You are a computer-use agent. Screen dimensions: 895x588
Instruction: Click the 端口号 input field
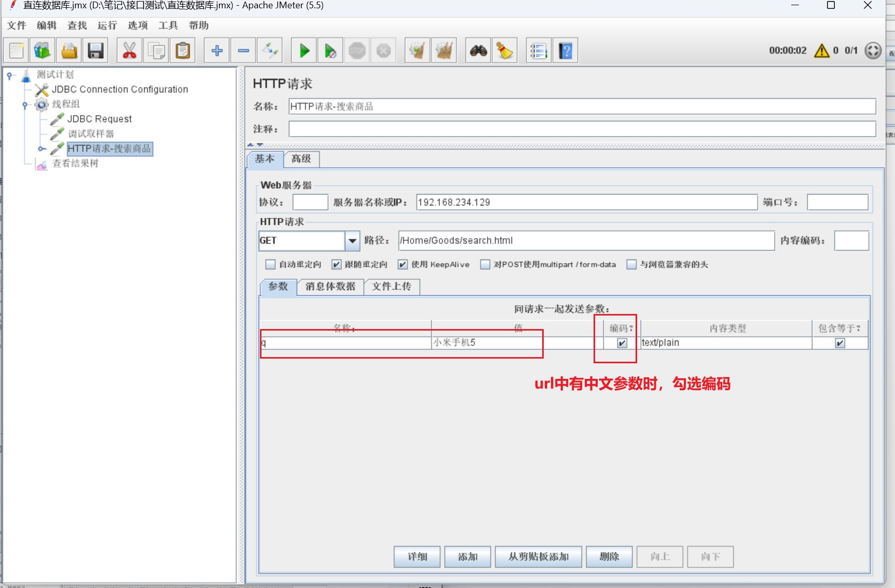point(837,202)
